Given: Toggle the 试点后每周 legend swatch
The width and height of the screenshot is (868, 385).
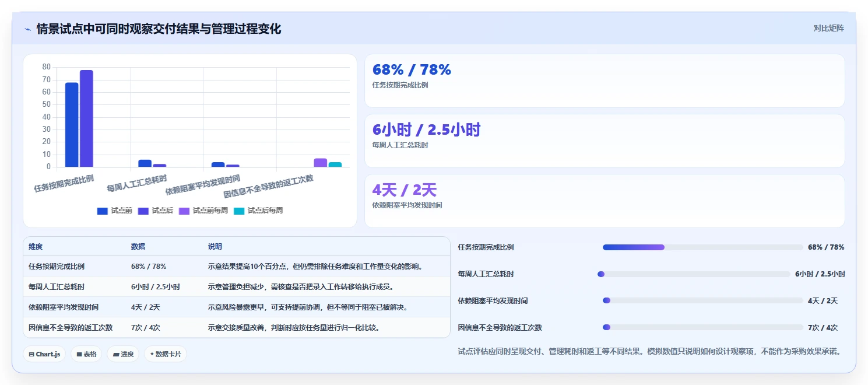Looking at the screenshot, I should [x=239, y=211].
